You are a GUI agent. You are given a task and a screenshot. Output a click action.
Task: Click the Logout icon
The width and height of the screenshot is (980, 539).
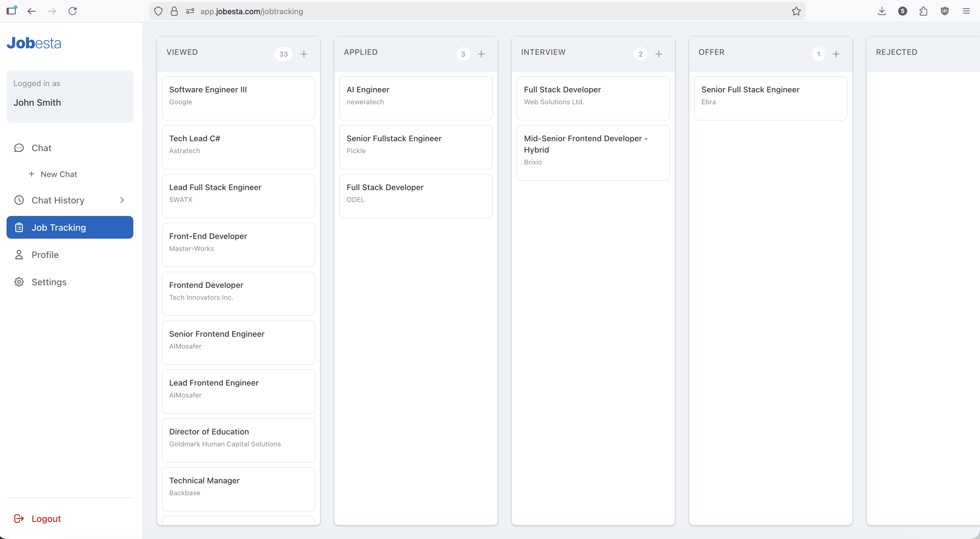tap(19, 519)
